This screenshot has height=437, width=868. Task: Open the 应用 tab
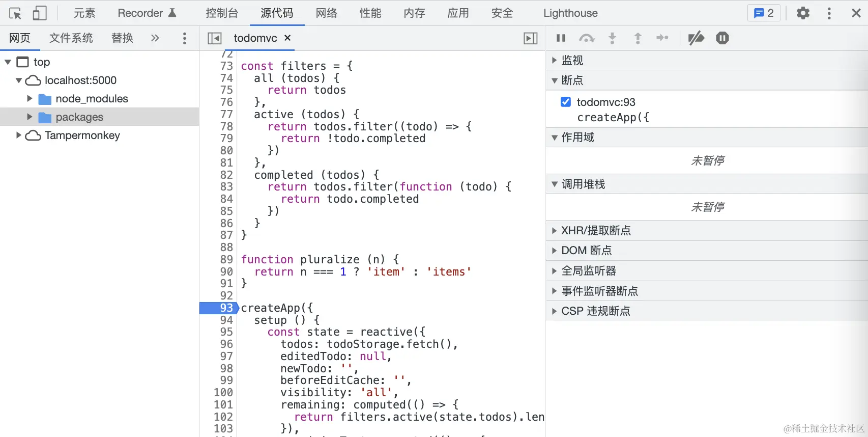458,13
